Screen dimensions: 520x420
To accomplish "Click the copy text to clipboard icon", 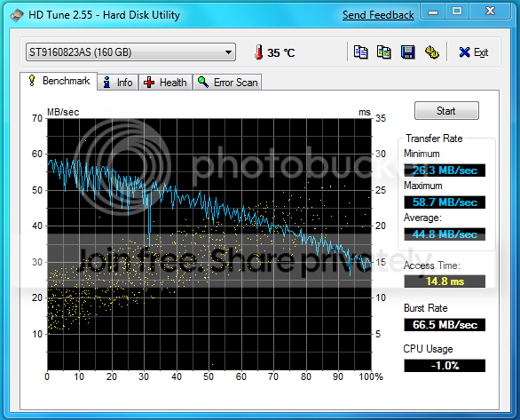I will pyautogui.click(x=360, y=52).
